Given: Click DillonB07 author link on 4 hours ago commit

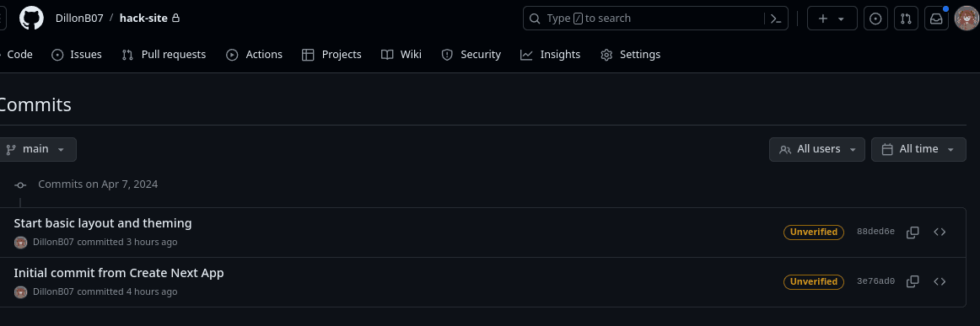Looking at the screenshot, I should [54, 291].
